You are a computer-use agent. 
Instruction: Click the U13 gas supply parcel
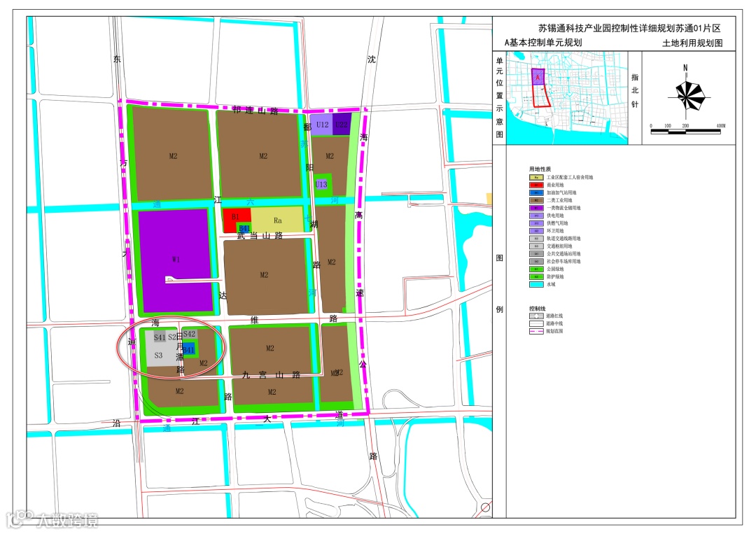[321, 184]
